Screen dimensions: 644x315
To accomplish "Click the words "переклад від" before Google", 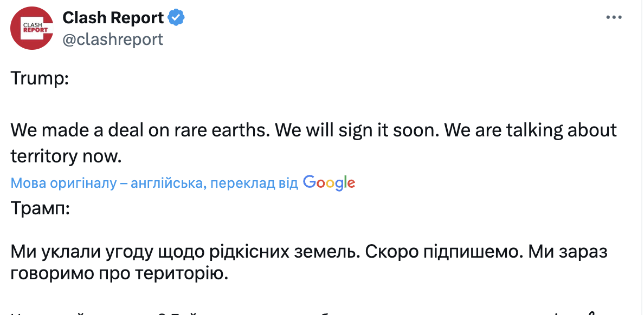I will (254, 183).
